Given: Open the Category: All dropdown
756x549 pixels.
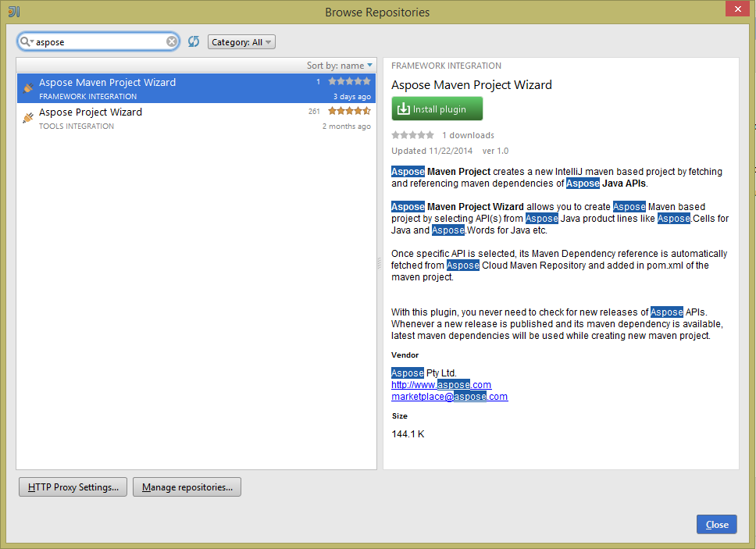Looking at the screenshot, I should pyautogui.click(x=241, y=41).
